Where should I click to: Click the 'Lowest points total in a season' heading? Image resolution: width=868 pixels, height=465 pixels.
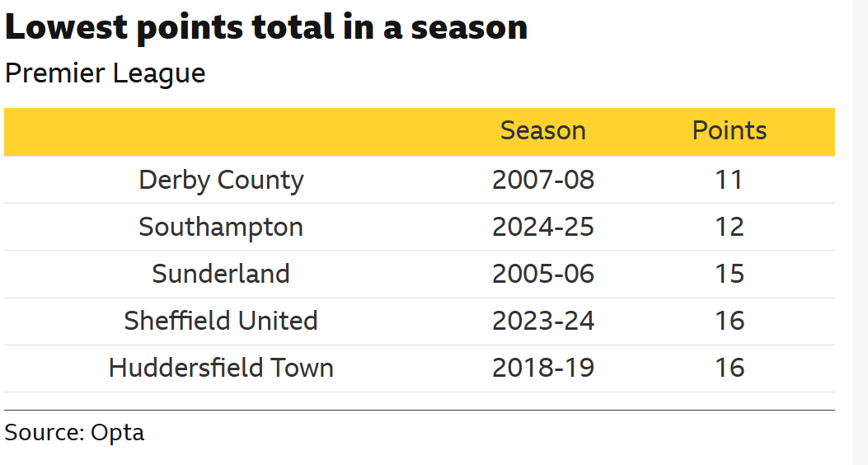coord(265,27)
